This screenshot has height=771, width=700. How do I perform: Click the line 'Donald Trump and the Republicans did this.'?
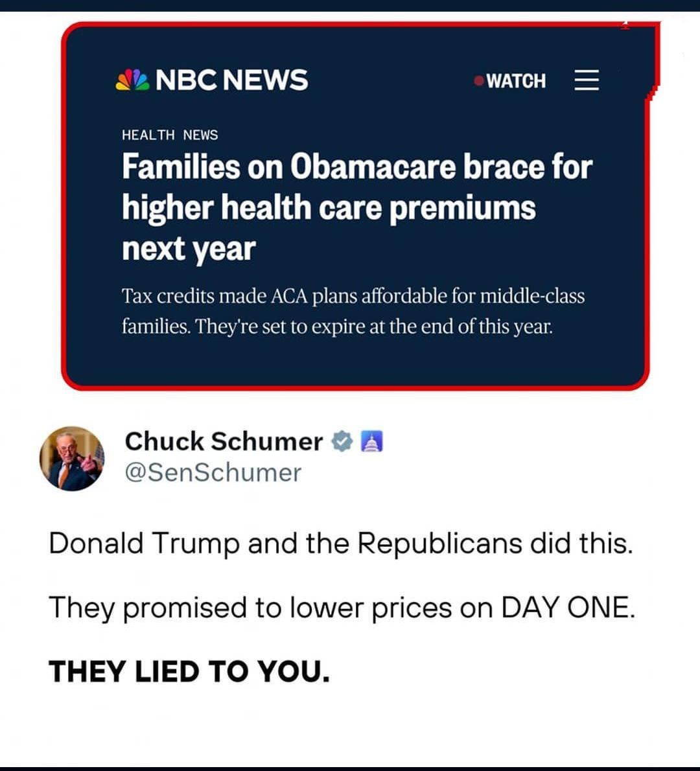(341, 544)
